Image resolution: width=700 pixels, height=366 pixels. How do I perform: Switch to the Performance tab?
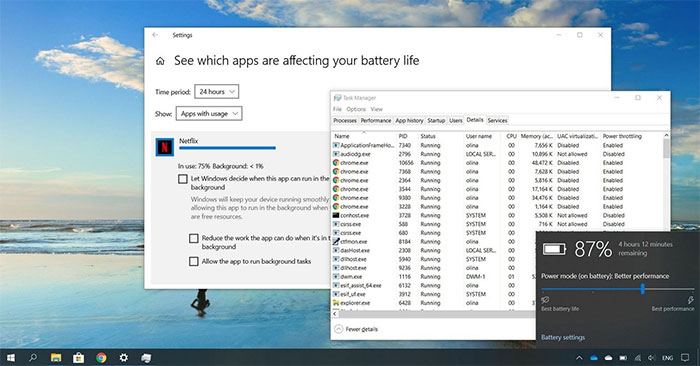tap(376, 121)
